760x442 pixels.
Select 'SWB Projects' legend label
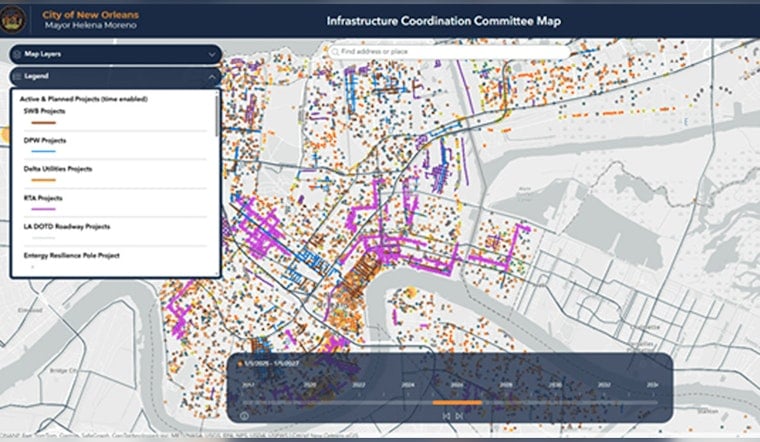point(45,111)
